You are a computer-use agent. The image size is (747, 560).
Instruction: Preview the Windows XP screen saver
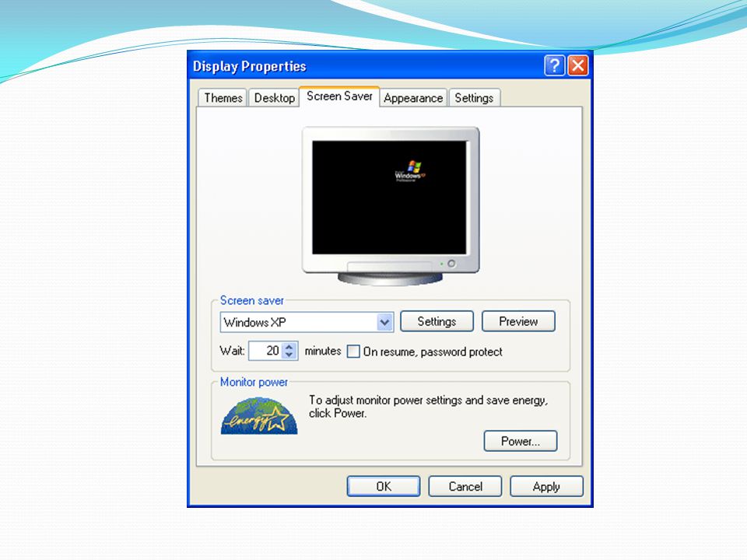click(518, 321)
